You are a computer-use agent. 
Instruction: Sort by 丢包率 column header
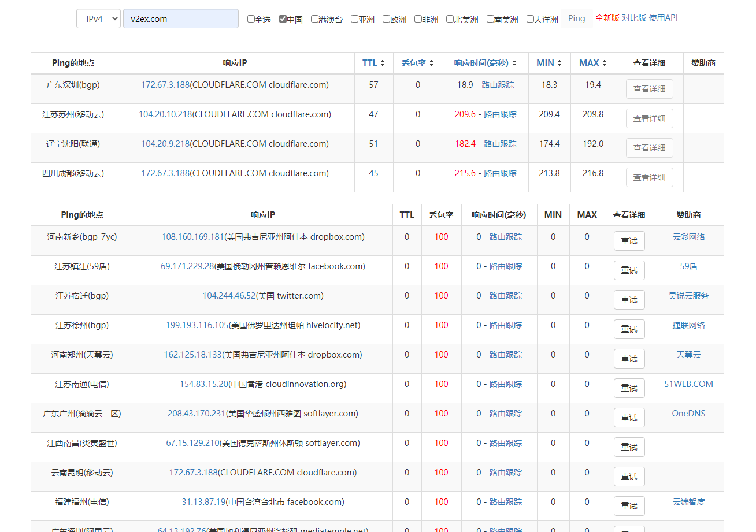tap(417, 63)
